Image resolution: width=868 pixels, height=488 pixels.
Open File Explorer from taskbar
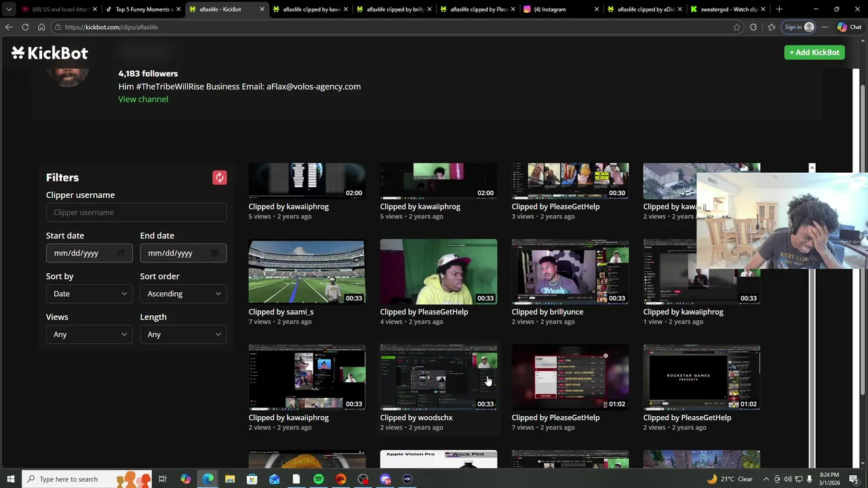230,479
